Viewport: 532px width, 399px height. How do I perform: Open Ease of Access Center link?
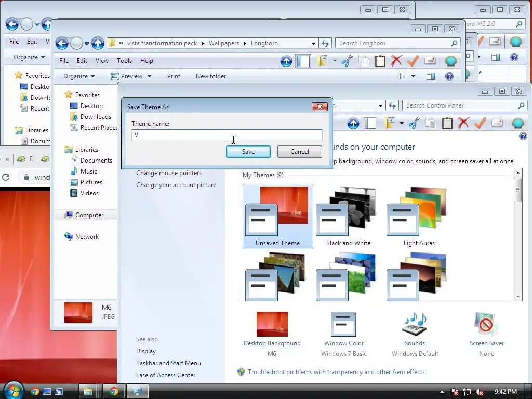pyautogui.click(x=166, y=375)
